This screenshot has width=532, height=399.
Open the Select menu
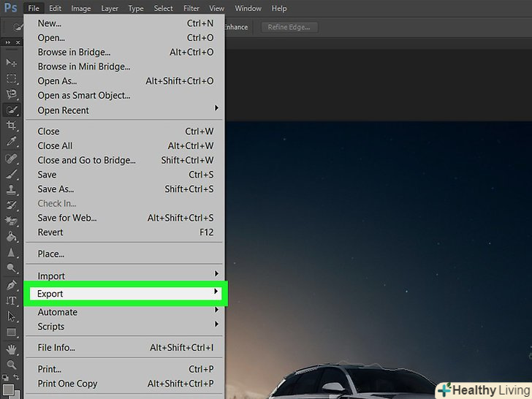(x=163, y=8)
